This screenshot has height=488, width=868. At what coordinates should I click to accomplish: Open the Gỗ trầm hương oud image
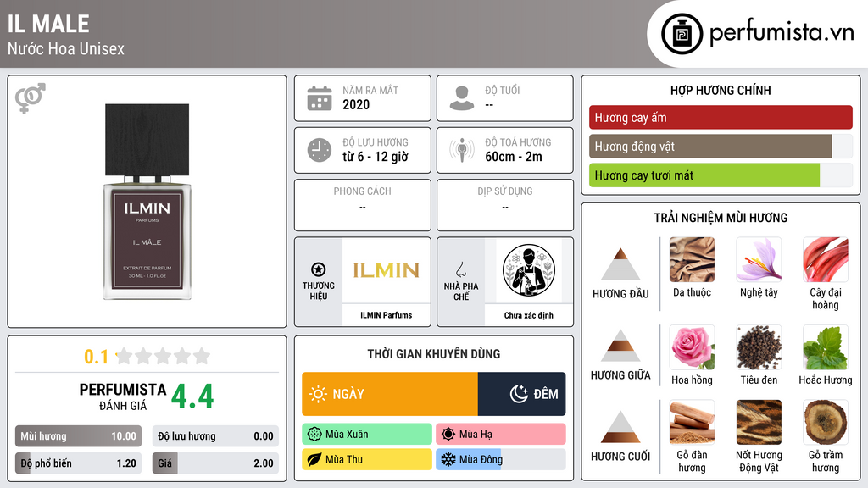pyautogui.click(x=826, y=422)
